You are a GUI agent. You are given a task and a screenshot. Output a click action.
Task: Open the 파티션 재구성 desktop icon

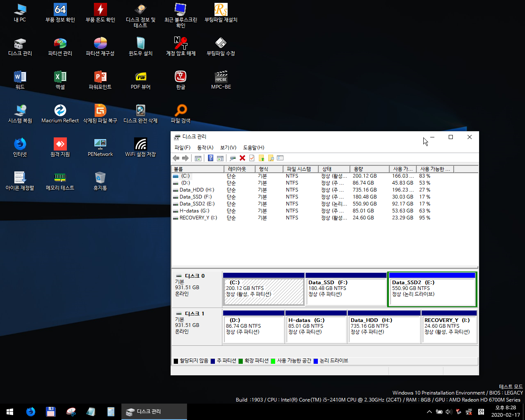coord(100,47)
